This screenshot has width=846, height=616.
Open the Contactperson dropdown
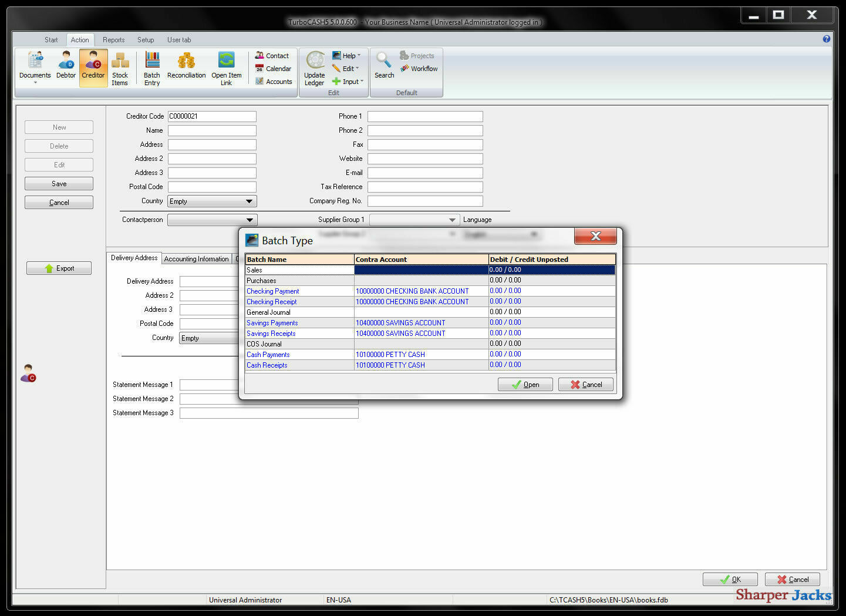click(212, 220)
